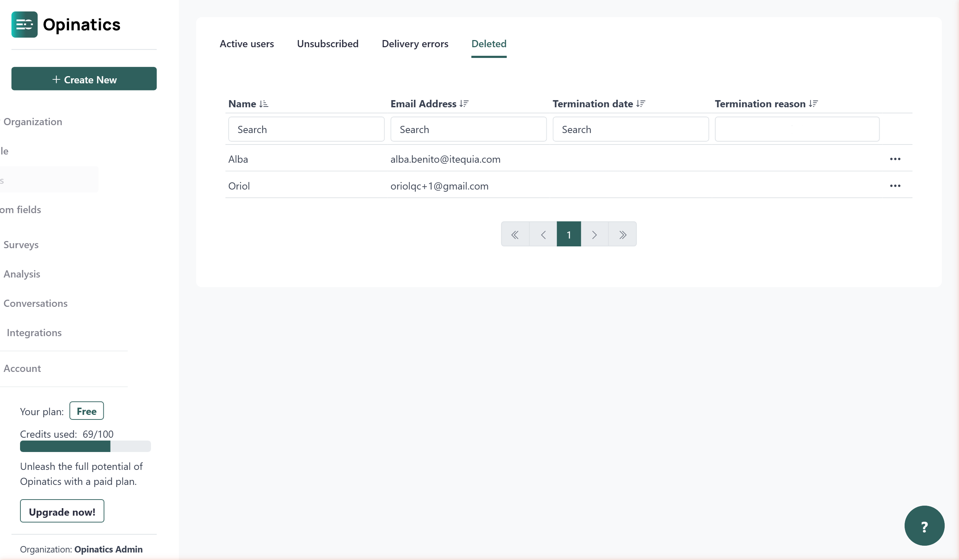
Task: Open Surveys in sidebar
Action: 21,245
